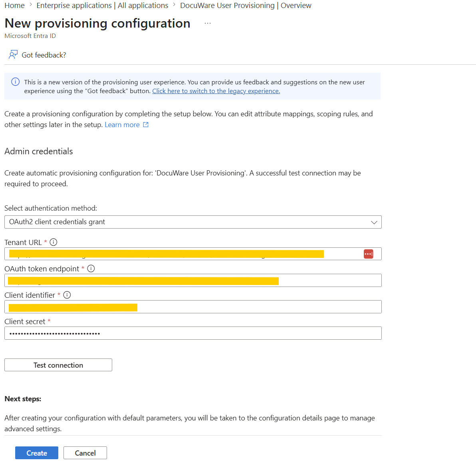
Task: Click the Test connection button
Action: [58, 365]
